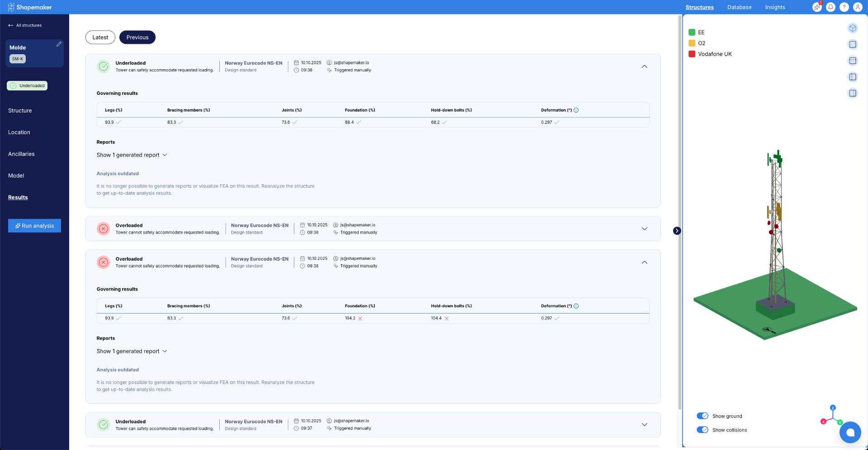Switch to the Previous tab

tap(137, 37)
